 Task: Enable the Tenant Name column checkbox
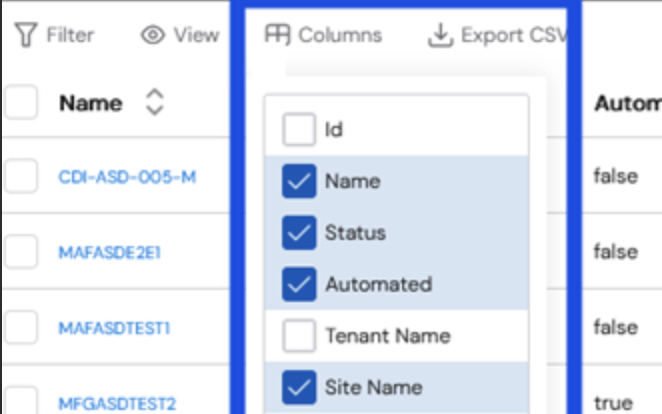click(299, 336)
